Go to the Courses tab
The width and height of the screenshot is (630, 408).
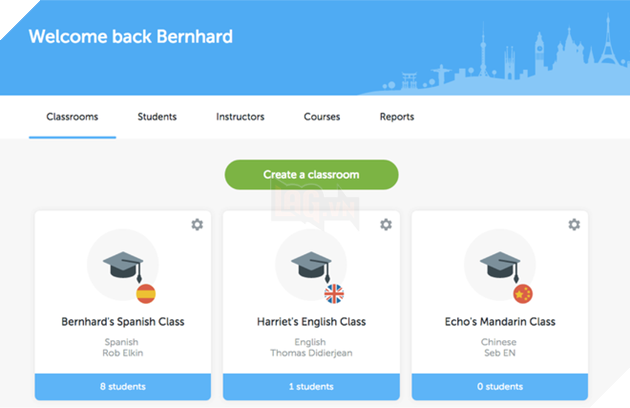click(322, 117)
